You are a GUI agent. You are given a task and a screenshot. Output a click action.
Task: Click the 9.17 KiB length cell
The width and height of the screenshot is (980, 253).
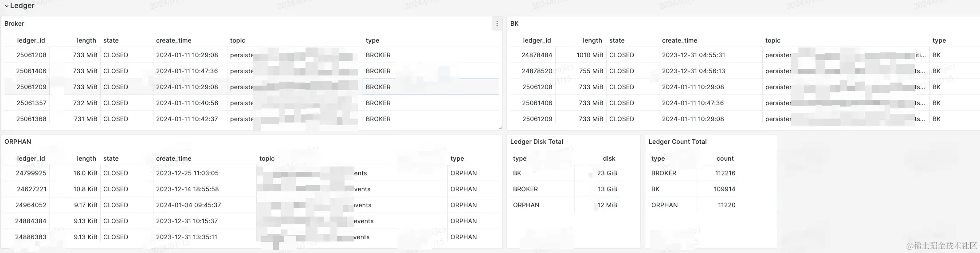(86, 205)
